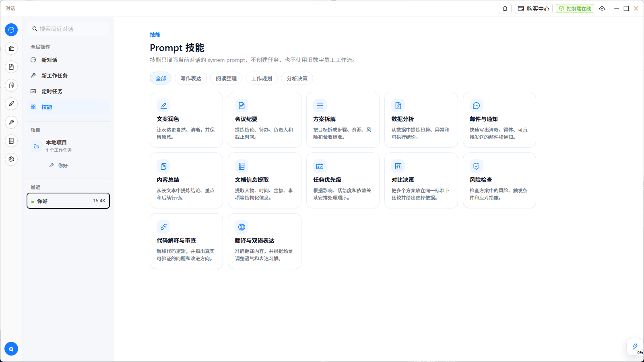The width and height of the screenshot is (644, 362).
Task: Click the wrench icon in sidebar
Action: [x=11, y=122]
